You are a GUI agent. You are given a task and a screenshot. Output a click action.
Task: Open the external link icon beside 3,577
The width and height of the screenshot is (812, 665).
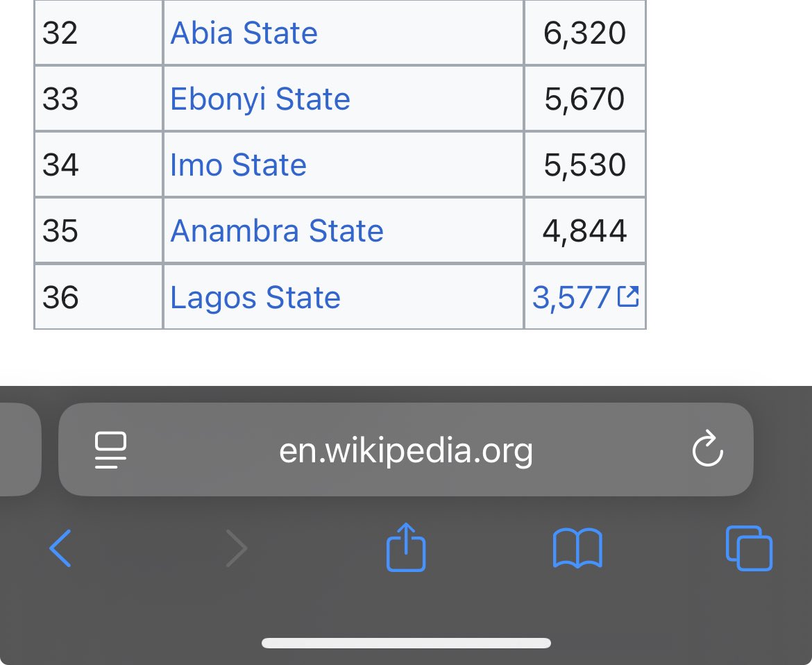628,297
